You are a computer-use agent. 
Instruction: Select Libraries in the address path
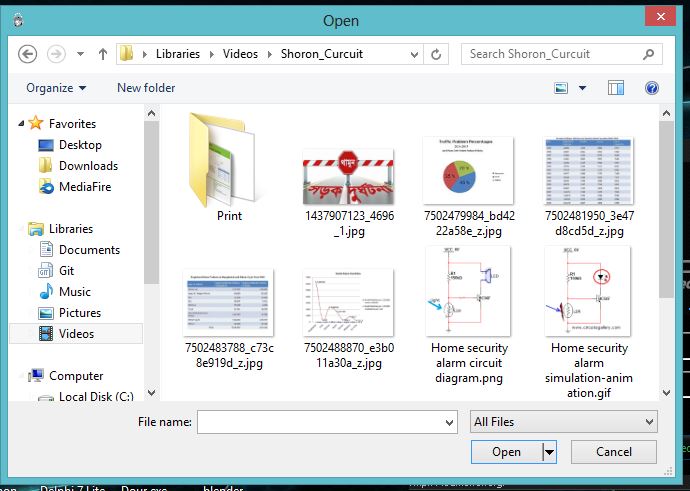[178, 54]
